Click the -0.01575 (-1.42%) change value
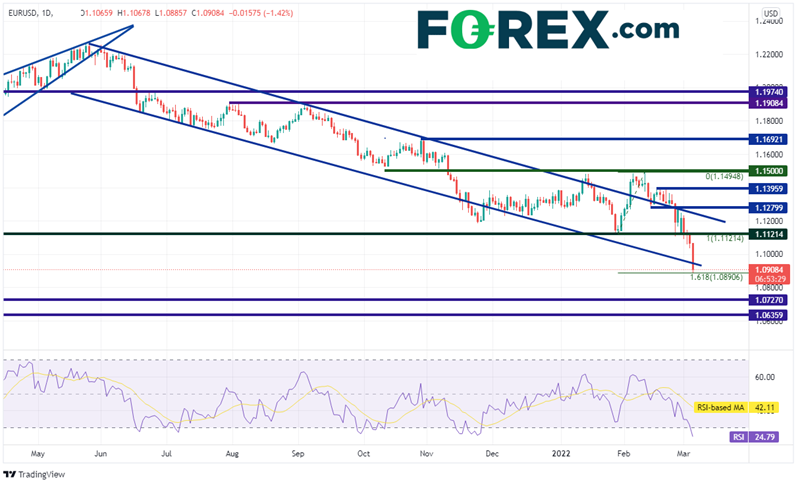800x486 pixels. (261, 13)
